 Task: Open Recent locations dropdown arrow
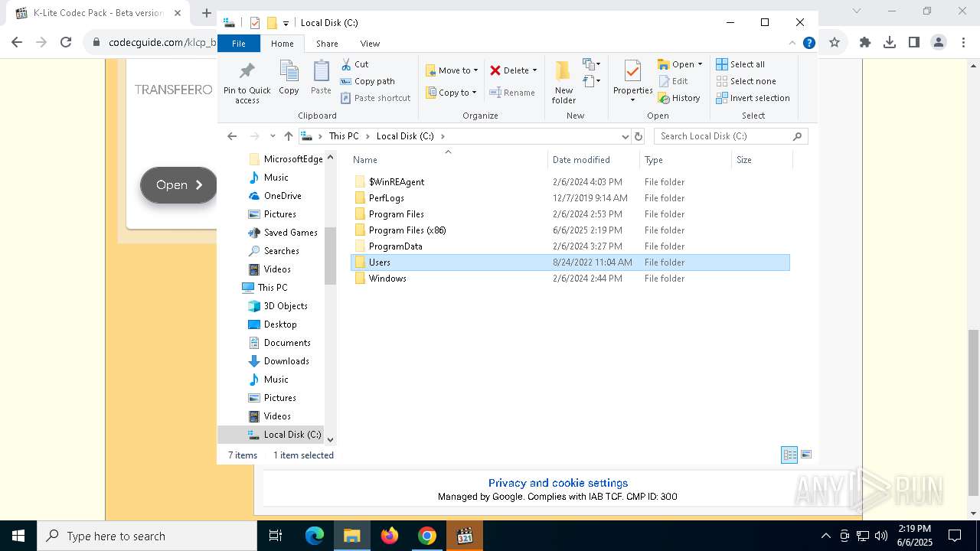[x=273, y=136]
